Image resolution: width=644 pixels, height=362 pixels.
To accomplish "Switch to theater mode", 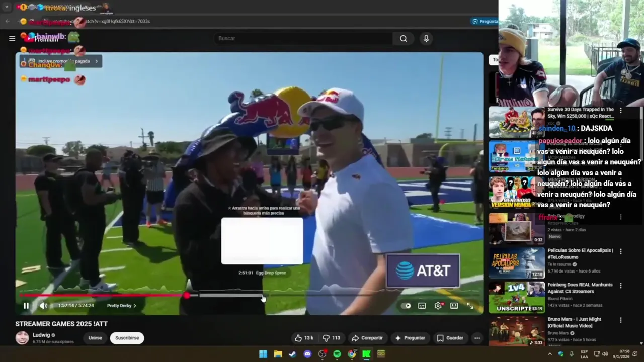I will click(454, 306).
